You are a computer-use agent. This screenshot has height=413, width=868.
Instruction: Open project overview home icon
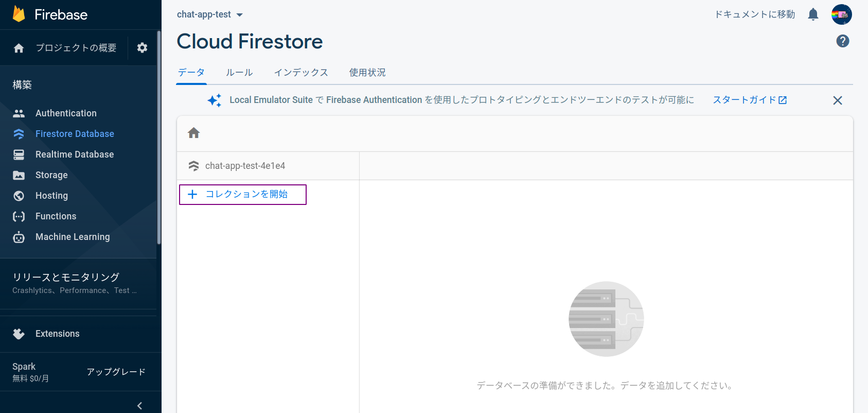(19, 48)
